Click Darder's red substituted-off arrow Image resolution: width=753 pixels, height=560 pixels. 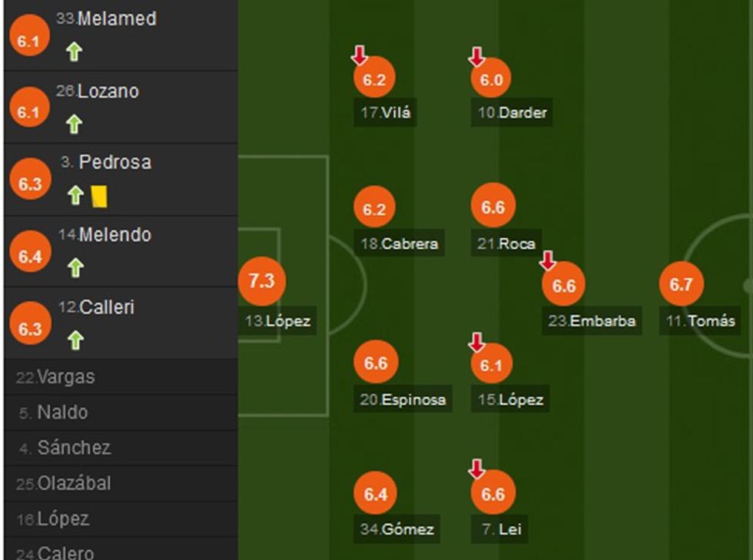pos(476,56)
